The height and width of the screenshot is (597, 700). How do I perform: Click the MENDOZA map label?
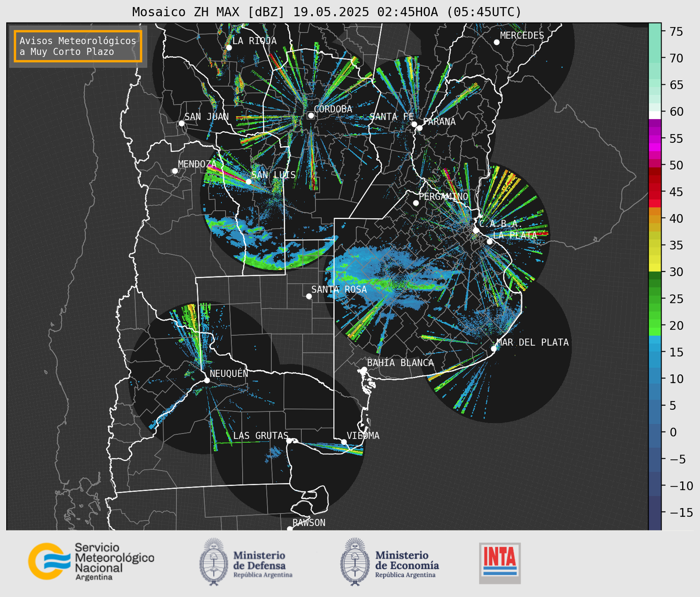[x=197, y=164]
